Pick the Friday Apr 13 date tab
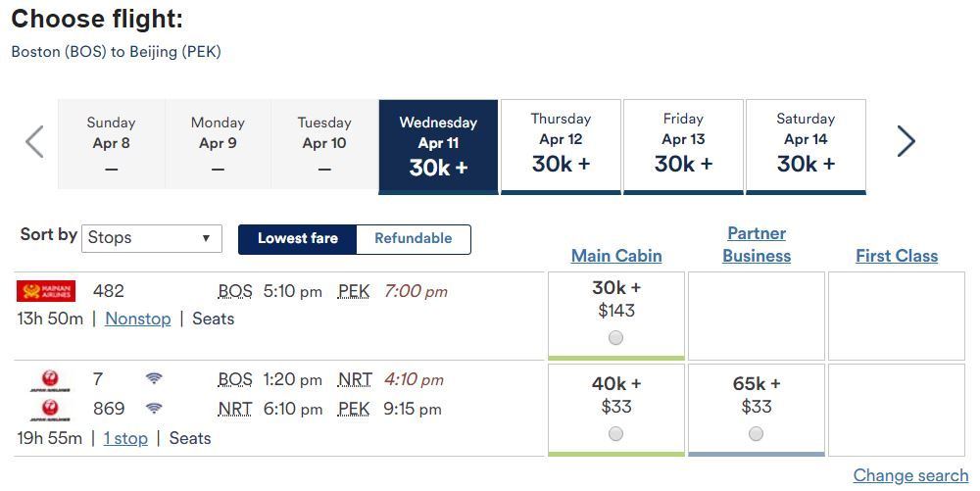980x491 pixels. (683, 146)
